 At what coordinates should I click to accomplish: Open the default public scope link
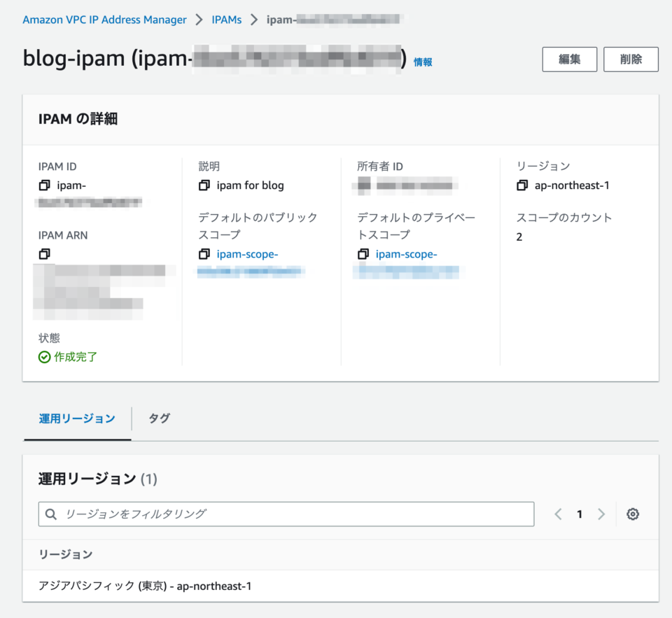coord(245,254)
